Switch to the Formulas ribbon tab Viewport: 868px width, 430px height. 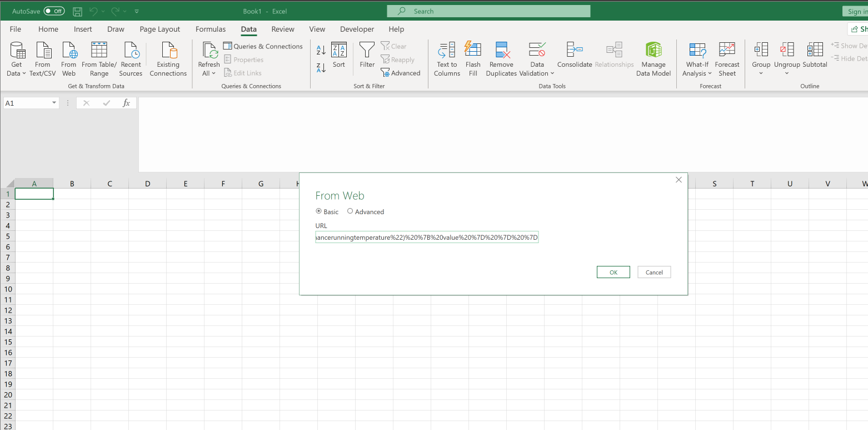click(211, 29)
